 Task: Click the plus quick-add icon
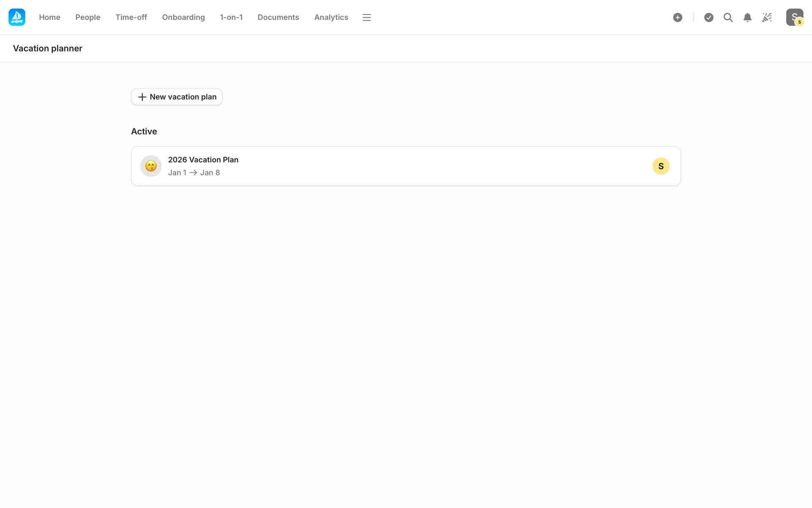tap(678, 17)
